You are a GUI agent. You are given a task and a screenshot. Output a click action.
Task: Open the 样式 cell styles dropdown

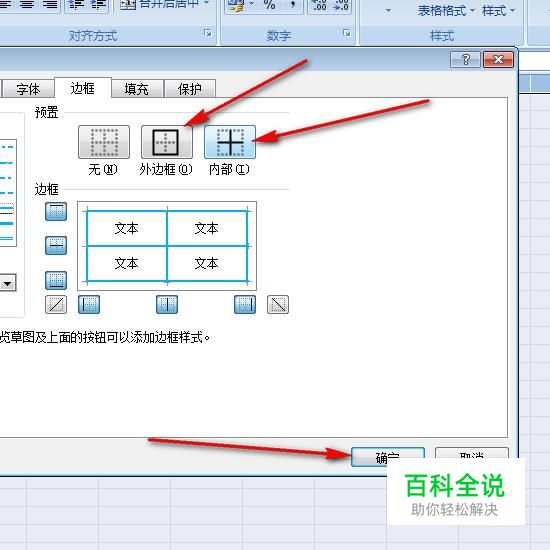click(x=499, y=11)
